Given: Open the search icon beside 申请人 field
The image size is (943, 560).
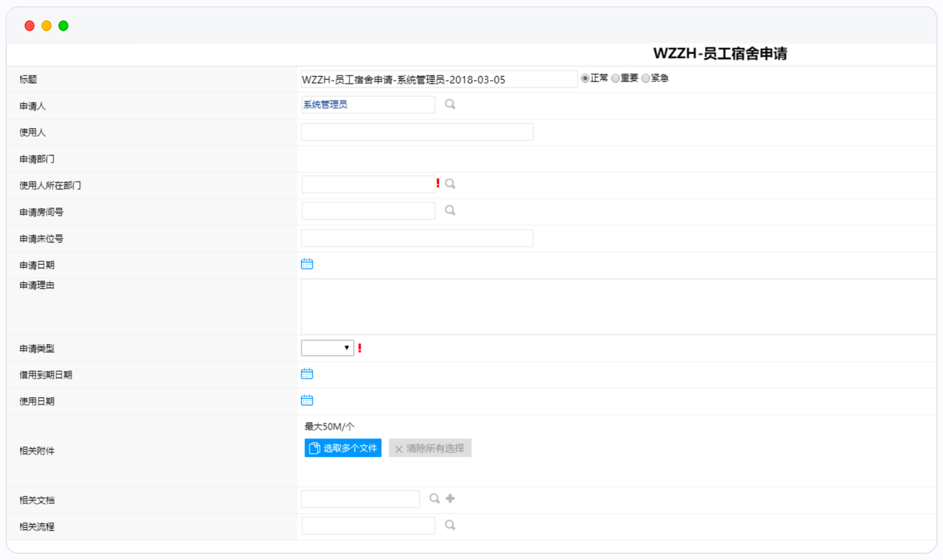Looking at the screenshot, I should point(450,104).
